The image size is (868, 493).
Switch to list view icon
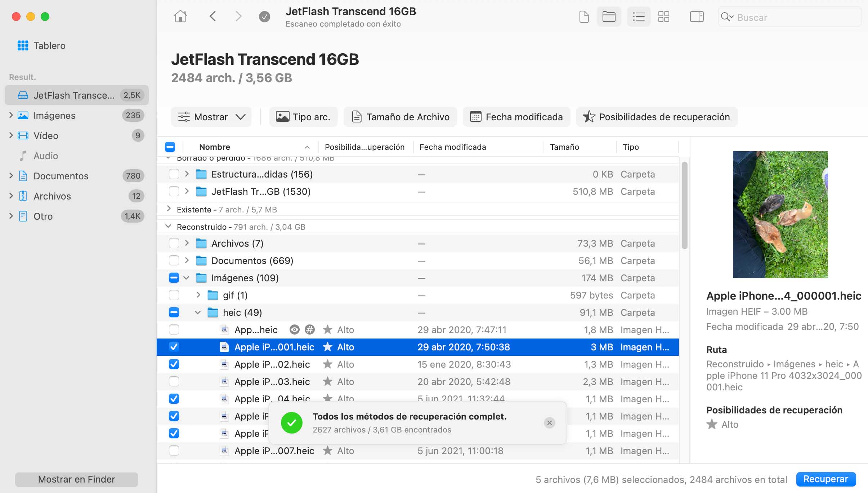[639, 17]
